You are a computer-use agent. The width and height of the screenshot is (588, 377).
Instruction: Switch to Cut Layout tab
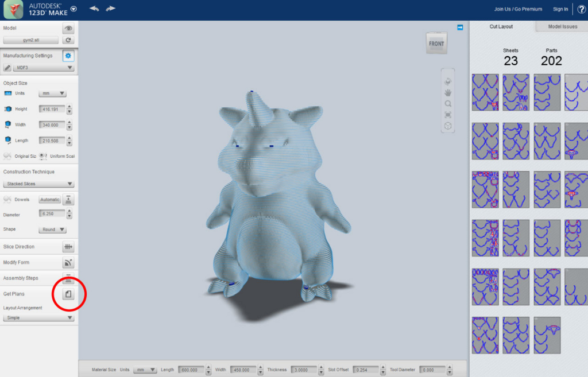click(x=501, y=26)
